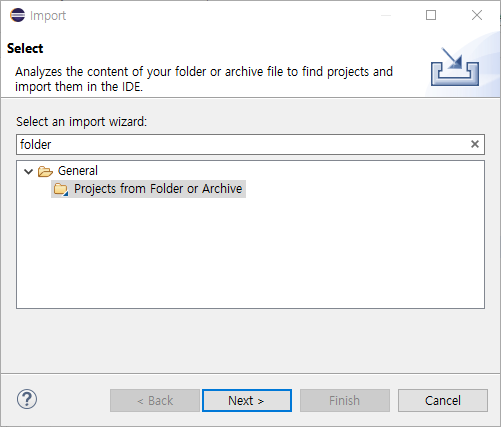
Task: Click the disabled < Back button
Action: [x=155, y=400]
